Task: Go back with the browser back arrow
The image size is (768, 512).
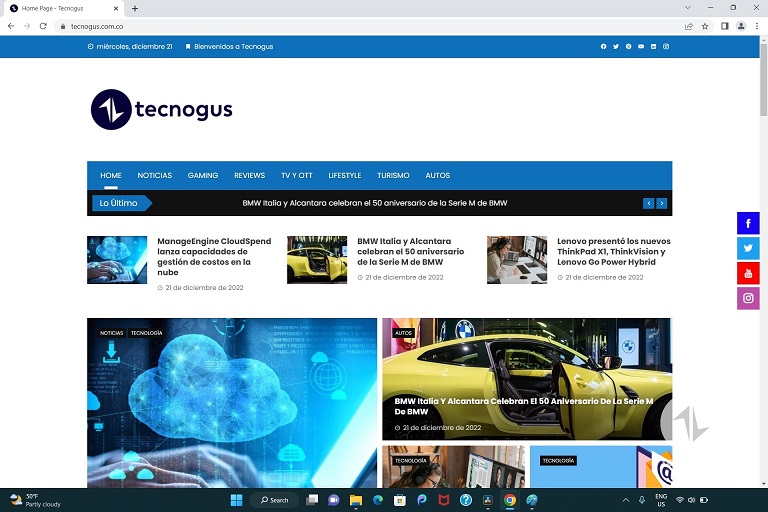Action: pos(11,26)
